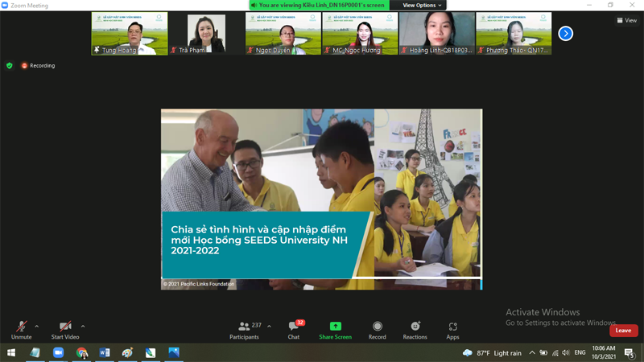Select Tung Hoang's video thumbnail
This screenshot has height=362, width=644.
pos(130,33)
